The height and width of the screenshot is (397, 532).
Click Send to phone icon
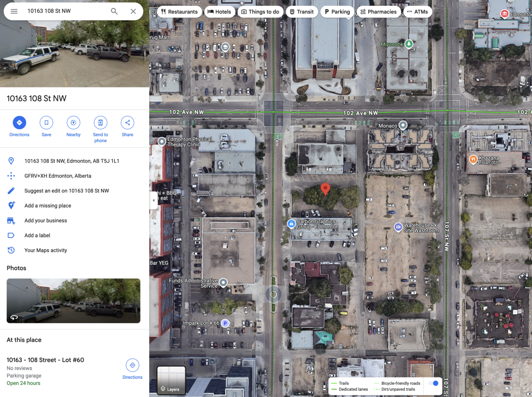coord(100,123)
